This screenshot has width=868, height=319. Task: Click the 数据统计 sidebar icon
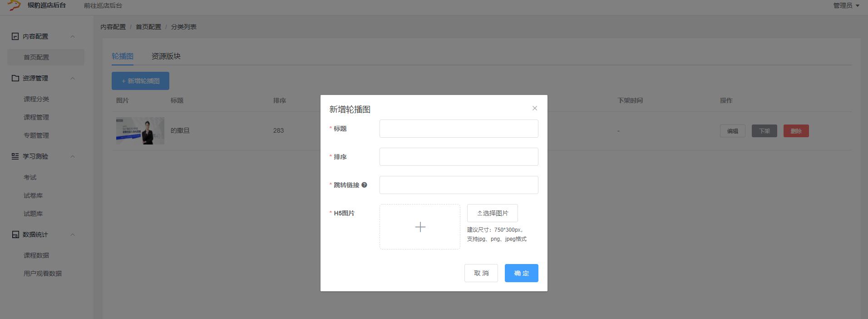[15, 234]
